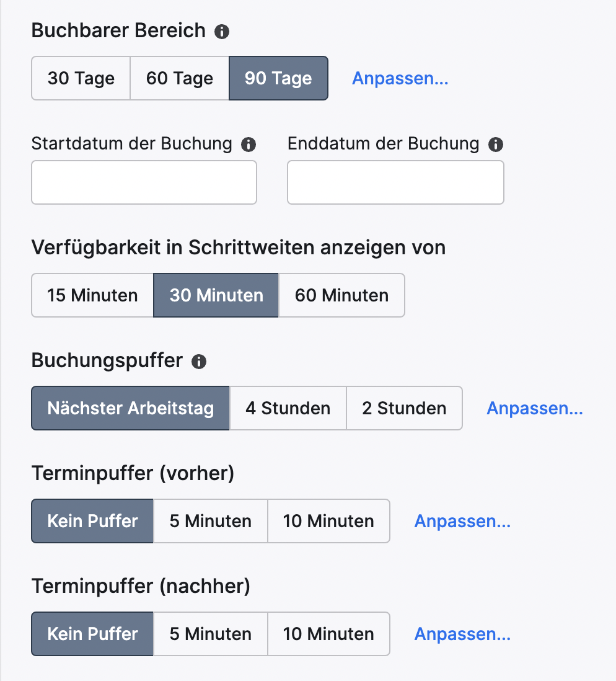Open Anpassen for Terminpuffer (vorher)
Screen dimensions: 616x681
(462, 521)
